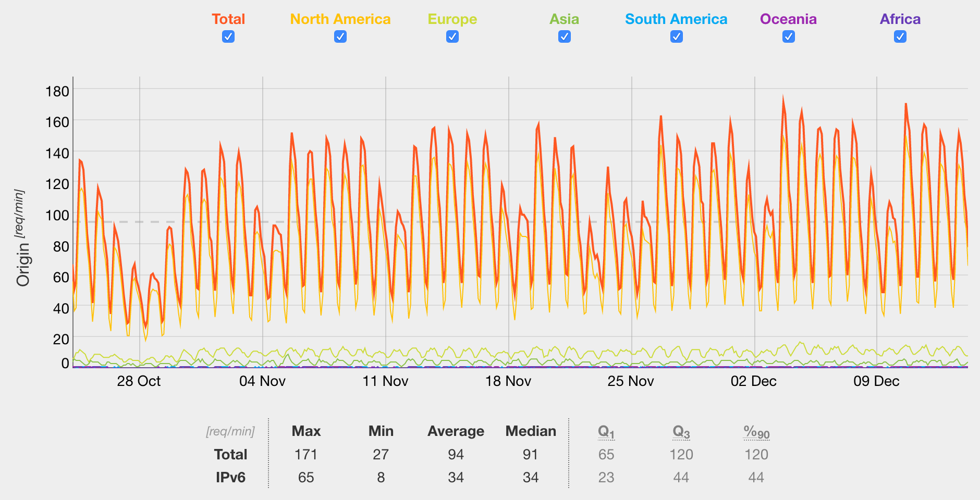Select the Total row label
The width and height of the screenshot is (980, 500).
click(x=230, y=455)
